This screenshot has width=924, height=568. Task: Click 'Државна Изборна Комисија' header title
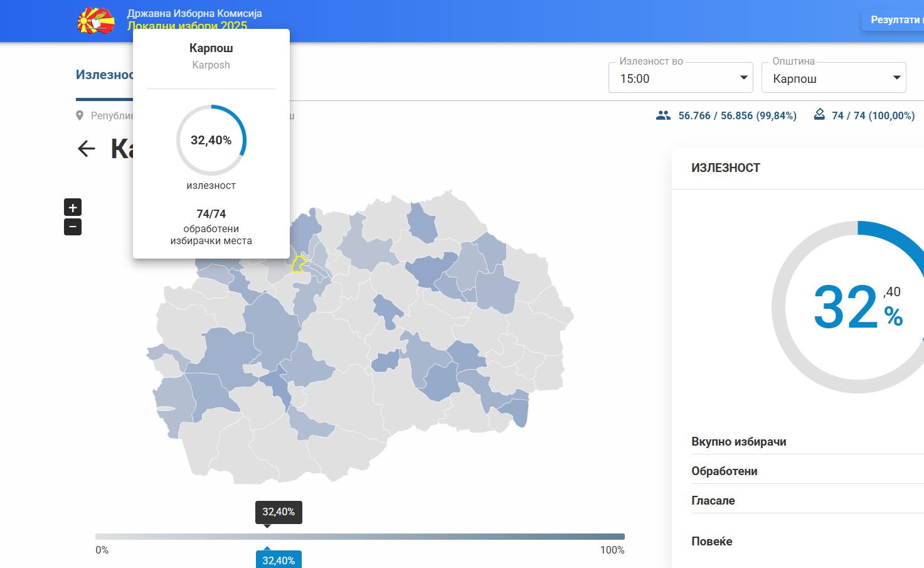[x=194, y=13]
